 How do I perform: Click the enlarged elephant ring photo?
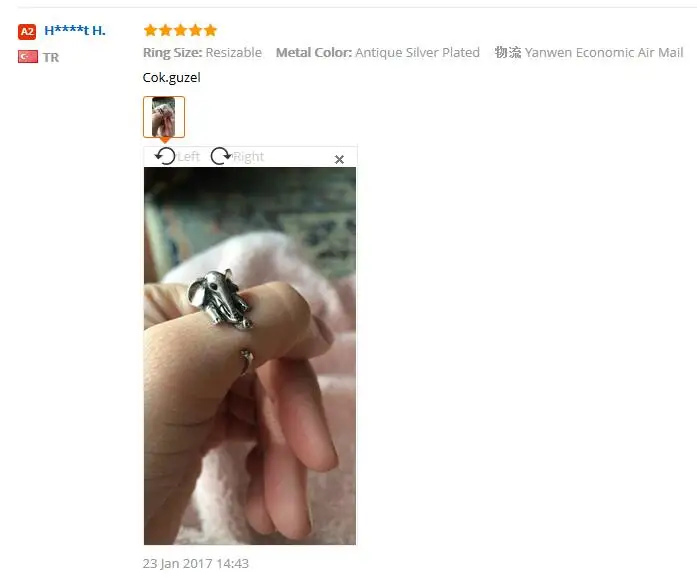click(250, 356)
